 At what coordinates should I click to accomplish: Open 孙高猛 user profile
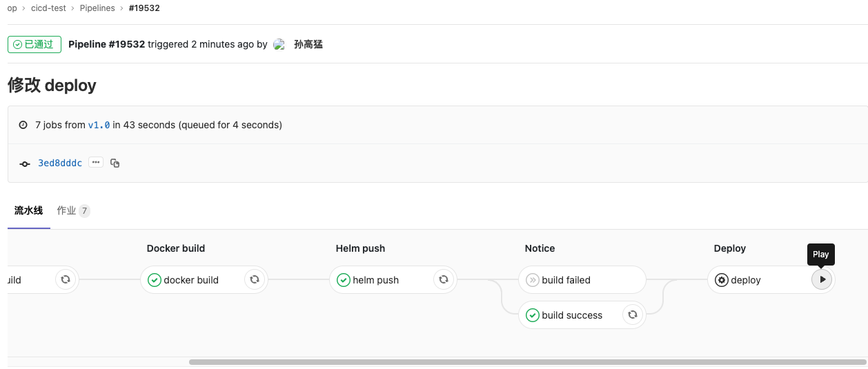click(308, 44)
